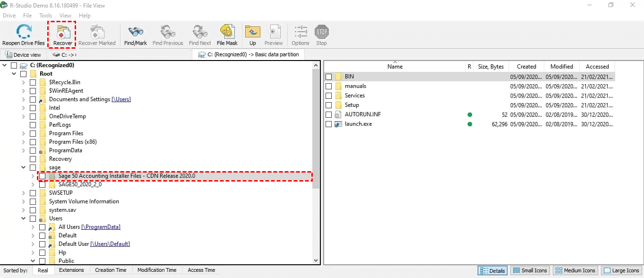Switch to the Device view tab
Viewport: 644px width, 278px height.
point(23,55)
